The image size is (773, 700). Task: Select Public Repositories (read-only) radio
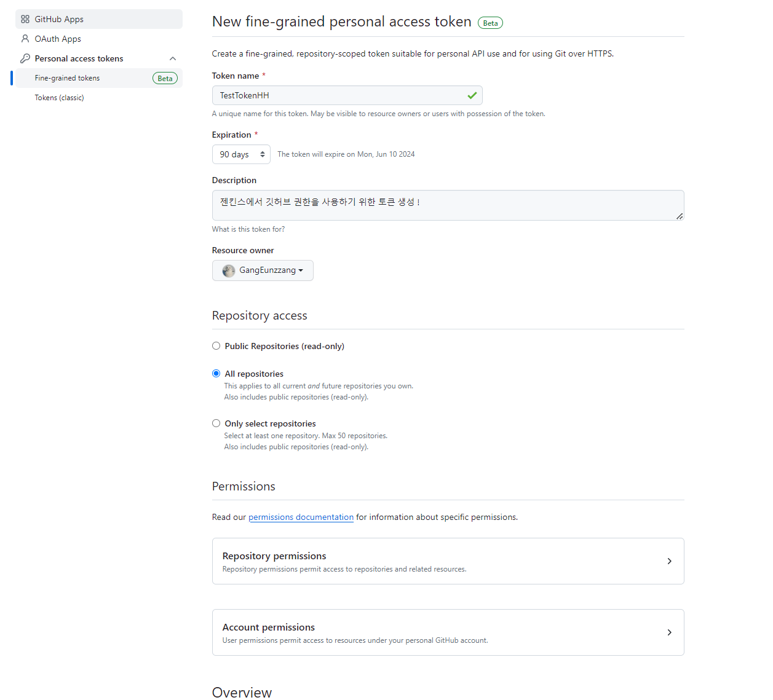pos(216,346)
